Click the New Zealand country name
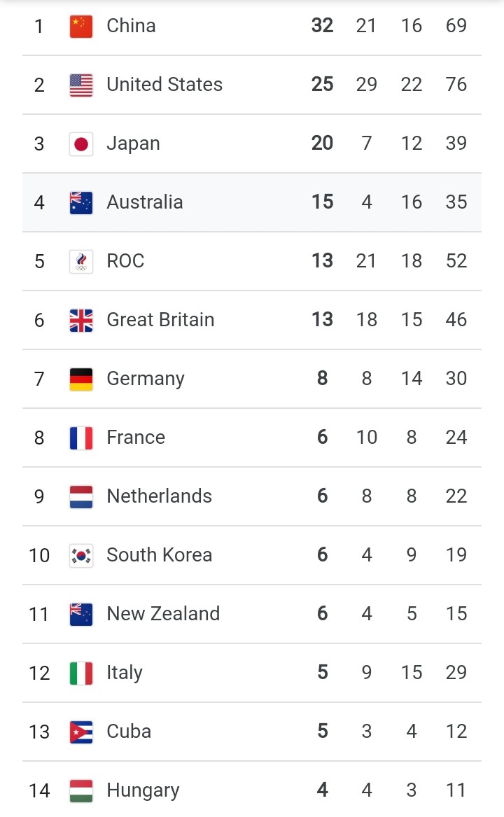 (163, 614)
